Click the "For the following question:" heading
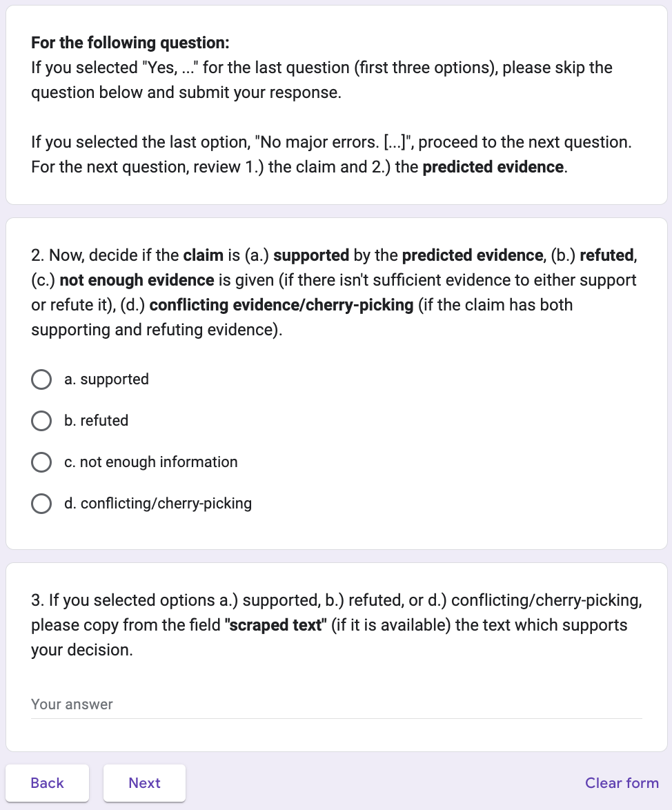This screenshot has width=672, height=810. click(130, 43)
